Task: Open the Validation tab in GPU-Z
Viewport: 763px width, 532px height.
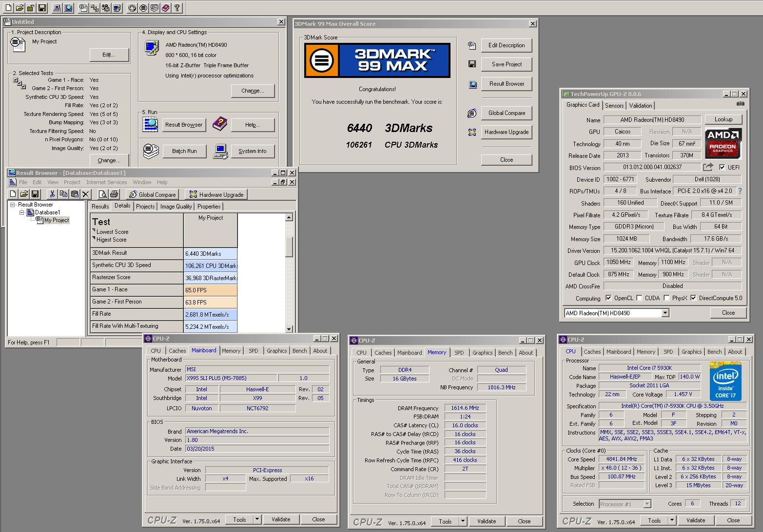Action: click(641, 105)
